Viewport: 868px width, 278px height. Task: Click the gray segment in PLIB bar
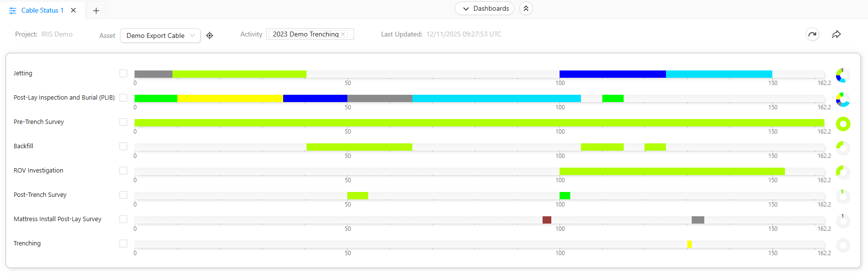click(x=380, y=98)
